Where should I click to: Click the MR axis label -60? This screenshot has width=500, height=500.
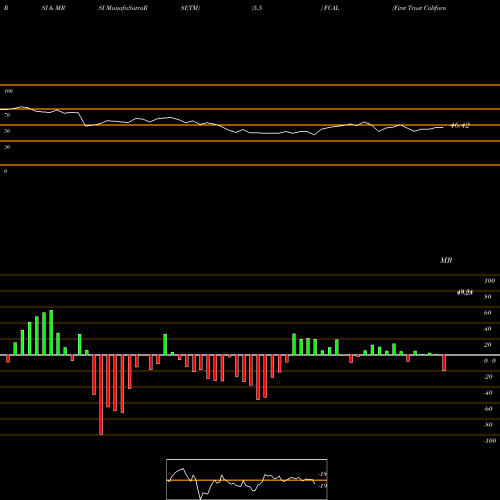pyautogui.click(x=488, y=409)
